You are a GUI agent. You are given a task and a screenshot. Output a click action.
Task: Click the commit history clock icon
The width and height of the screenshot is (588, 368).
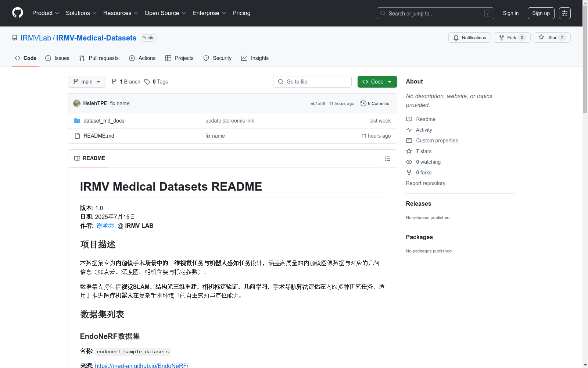click(363, 103)
